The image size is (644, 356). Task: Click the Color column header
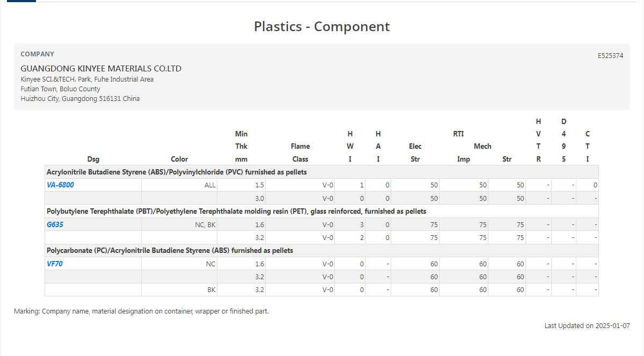[x=179, y=159]
